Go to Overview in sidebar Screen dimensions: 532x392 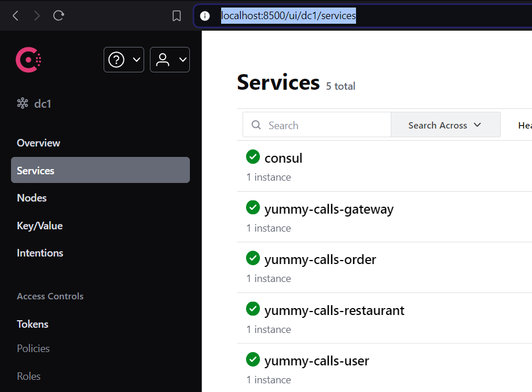38,143
